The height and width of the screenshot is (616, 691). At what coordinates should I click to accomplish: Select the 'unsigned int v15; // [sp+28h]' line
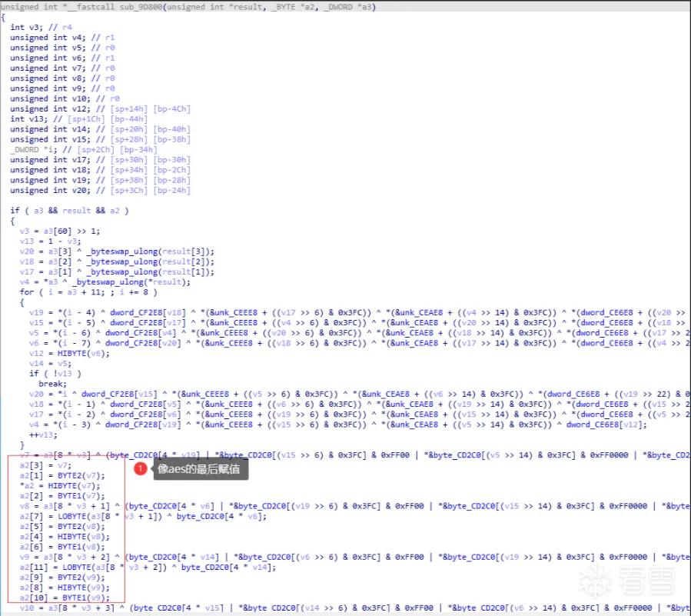pos(100,139)
